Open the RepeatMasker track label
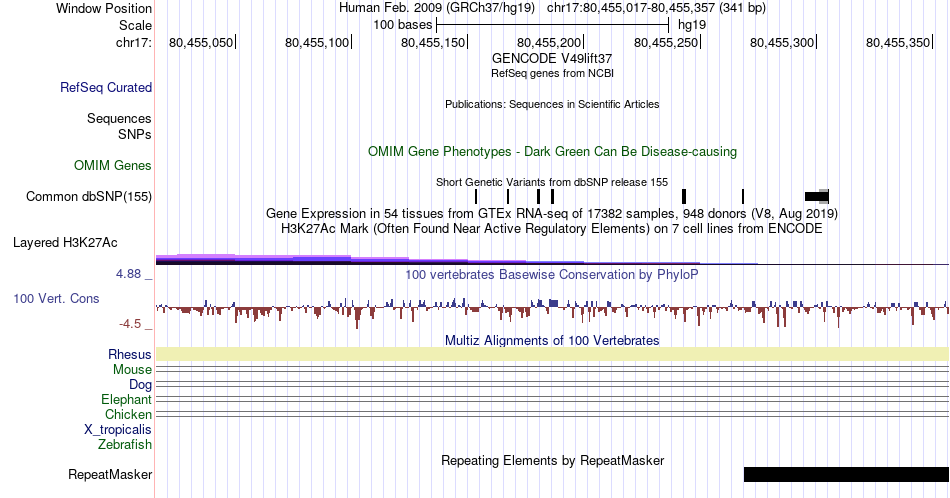Viewport: 950px width, 498px height. (x=110, y=474)
